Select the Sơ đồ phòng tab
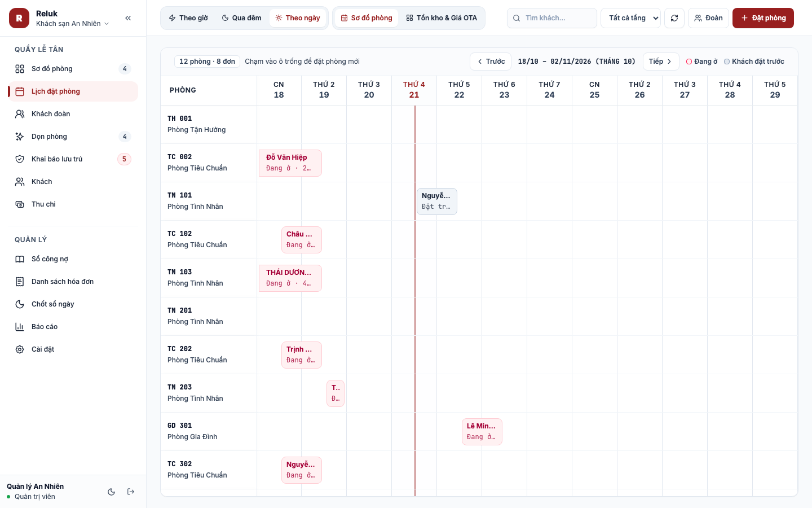Screen dimensions: 812x508 click(x=367, y=18)
